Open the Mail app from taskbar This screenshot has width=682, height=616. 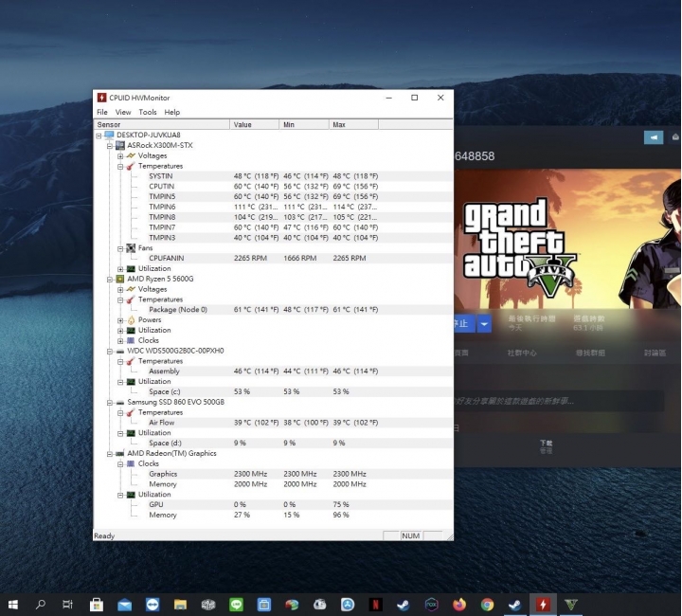124,605
